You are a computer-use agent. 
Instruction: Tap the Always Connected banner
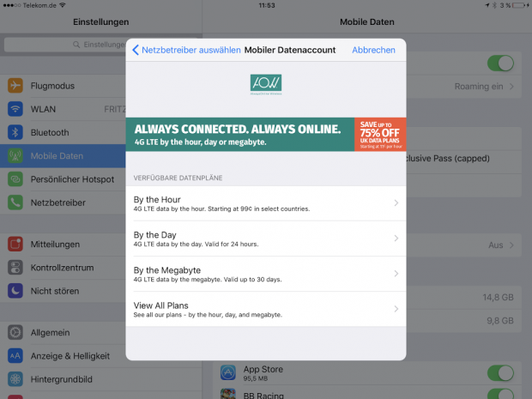240,135
